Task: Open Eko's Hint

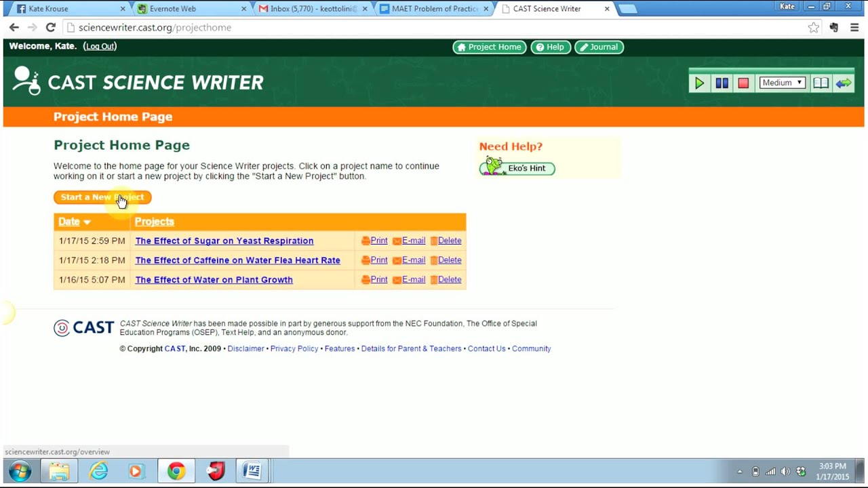Action: tap(517, 167)
